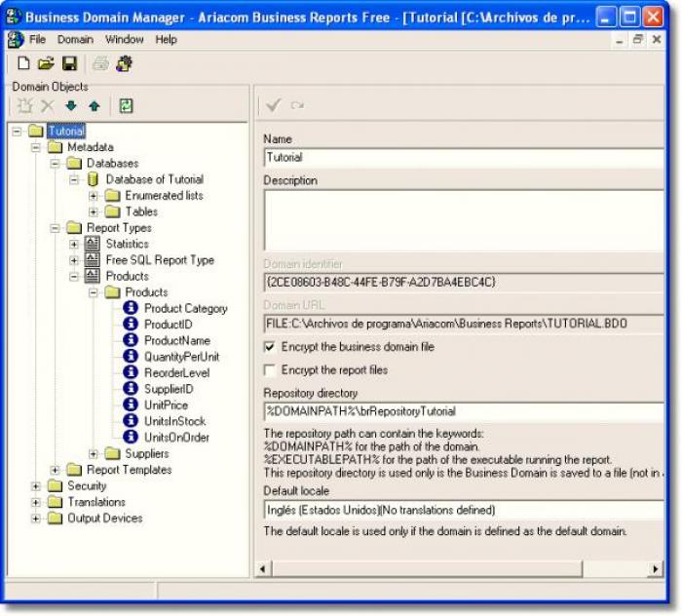The height and width of the screenshot is (616, 682).
Task: Click the New document toolbar icon
Action: click(23, 64)
